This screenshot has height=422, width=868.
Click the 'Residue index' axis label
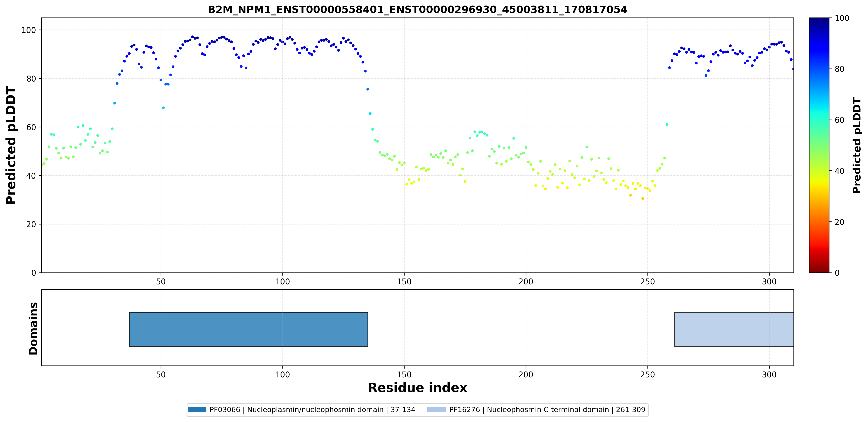(x=418, y=388)
